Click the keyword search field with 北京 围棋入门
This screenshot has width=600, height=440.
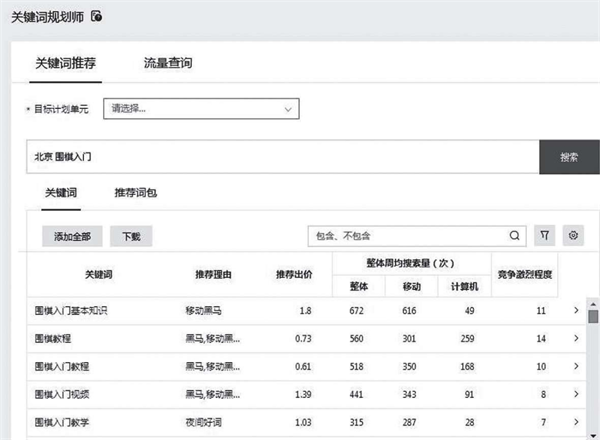[x=280, y=157]
